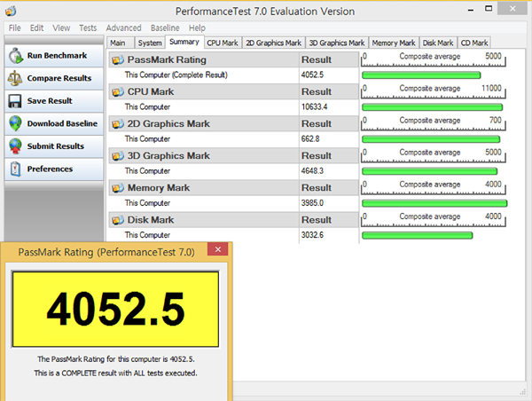The height and width of the screenshot is (401, 532).
Task: Click the Preferences clipboard icon
Action: (15, 169)
